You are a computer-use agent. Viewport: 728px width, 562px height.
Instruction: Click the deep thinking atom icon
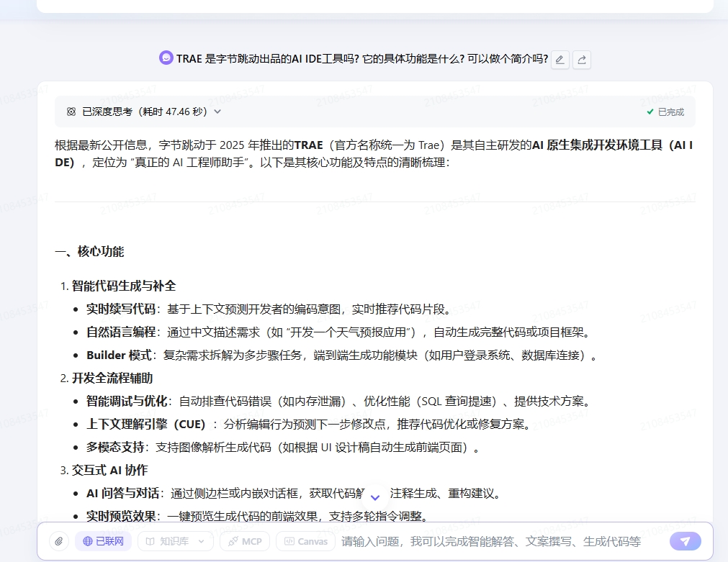click(71, 112)
